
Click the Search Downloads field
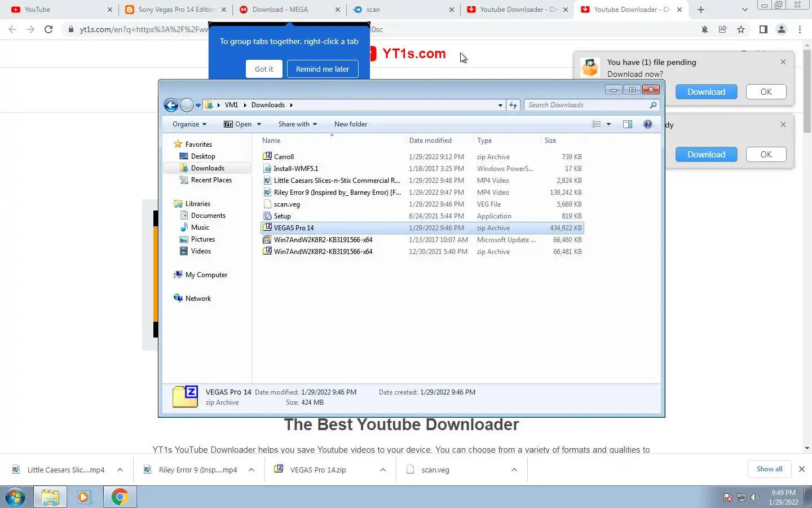point(592,105)
